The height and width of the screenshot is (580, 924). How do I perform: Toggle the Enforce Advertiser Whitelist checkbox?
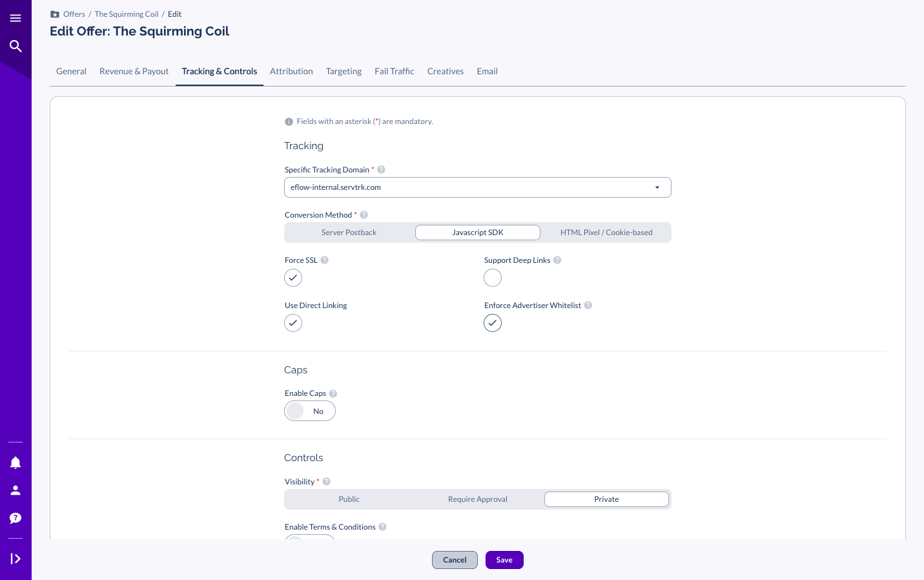(x=493, y=323)
